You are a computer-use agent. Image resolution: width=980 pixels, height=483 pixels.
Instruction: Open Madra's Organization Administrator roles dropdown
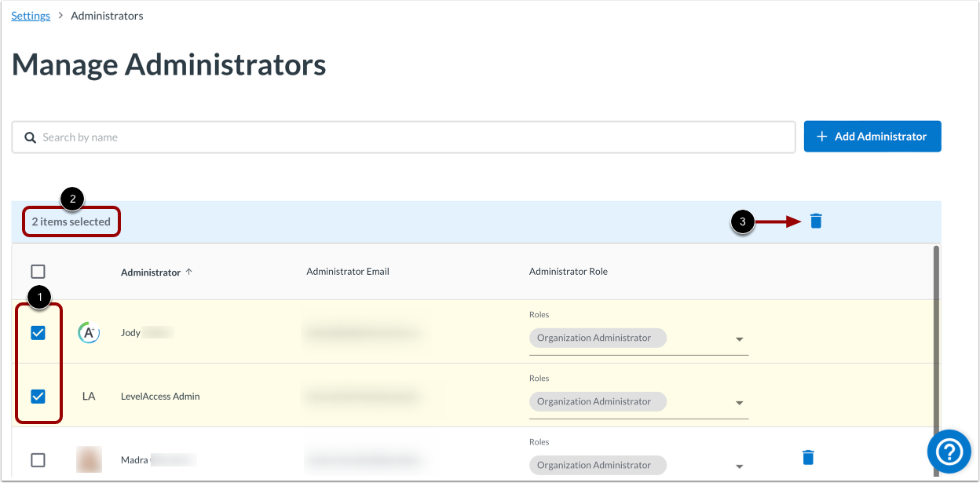point(739,466)
